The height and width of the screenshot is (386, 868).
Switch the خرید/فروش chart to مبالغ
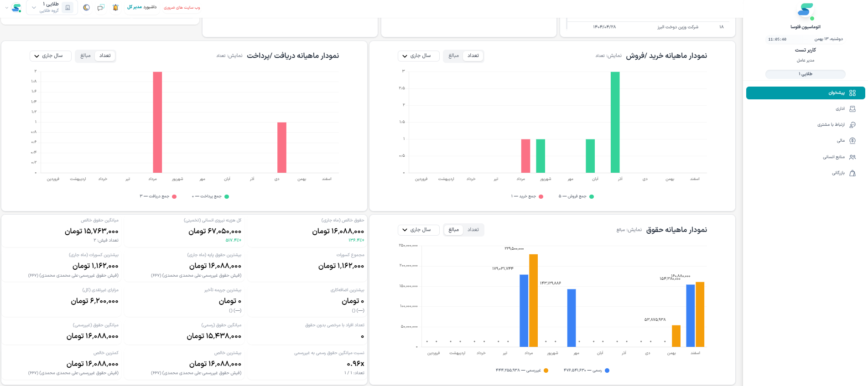click(453, 56)
